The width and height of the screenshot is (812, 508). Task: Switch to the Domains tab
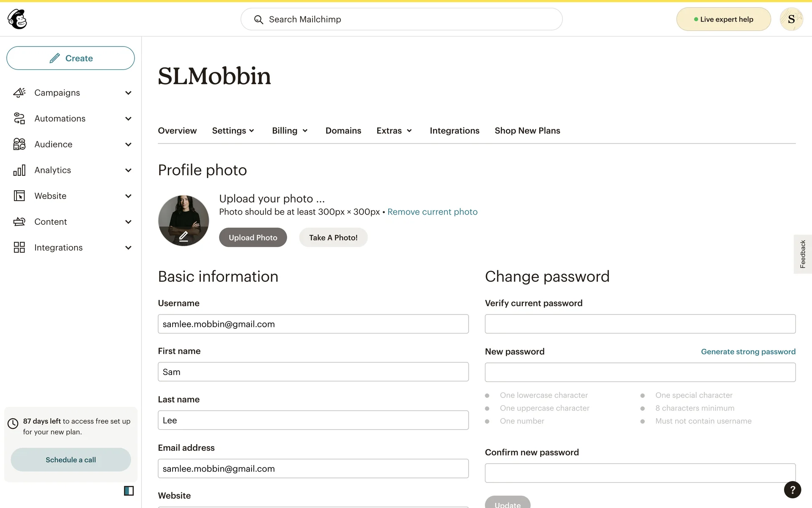(343, 131)
